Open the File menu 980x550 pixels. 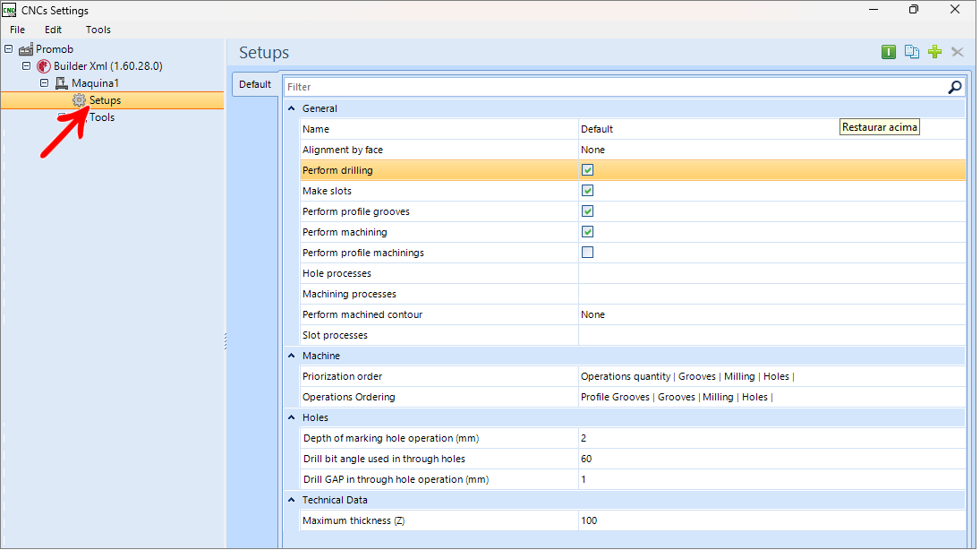pyautogui.click(x=18, y=30)
